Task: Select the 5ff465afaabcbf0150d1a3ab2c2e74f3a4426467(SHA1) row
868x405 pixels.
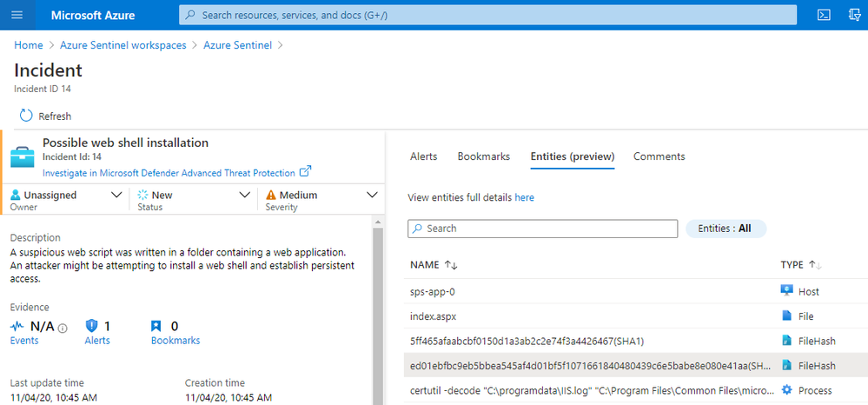Action: click(x=636, y=340)
